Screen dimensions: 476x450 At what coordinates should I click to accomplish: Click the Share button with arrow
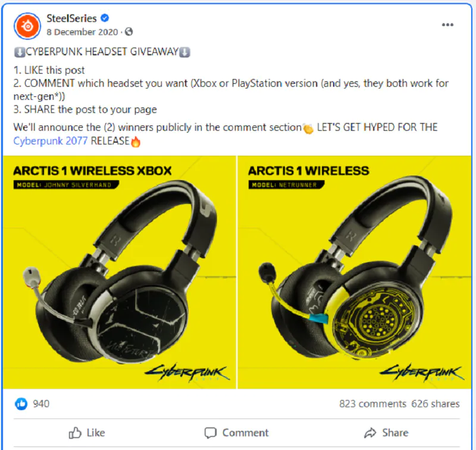point(386,433)
